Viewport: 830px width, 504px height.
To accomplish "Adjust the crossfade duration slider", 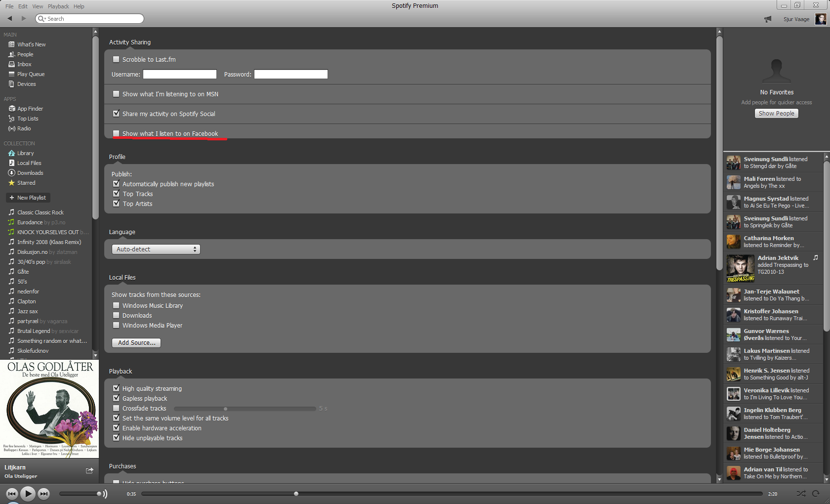I will [245, 409].
